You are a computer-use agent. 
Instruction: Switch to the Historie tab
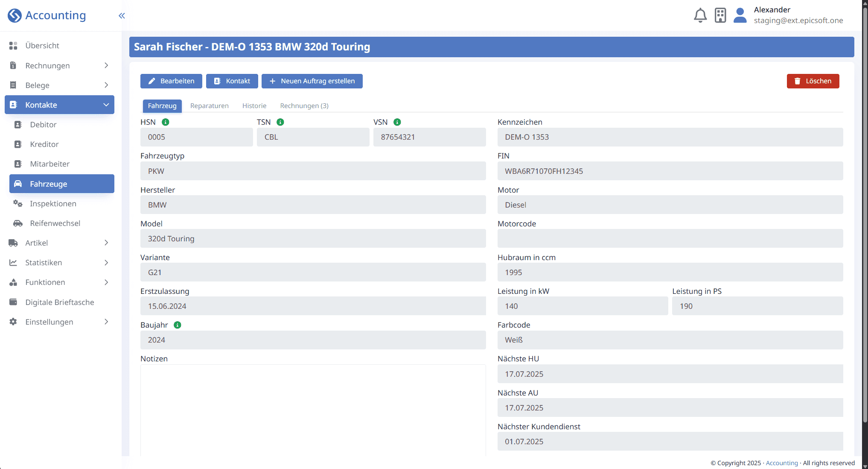click(x=254, y=106)
